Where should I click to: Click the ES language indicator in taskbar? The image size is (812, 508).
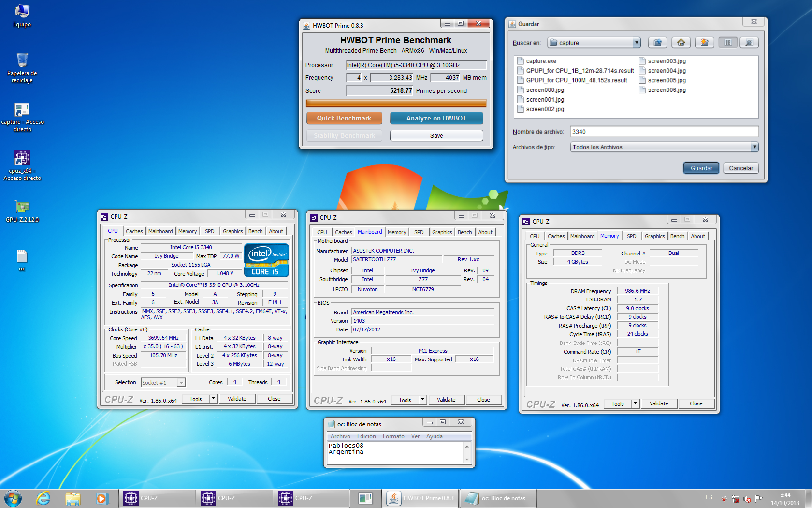coord(709,497)
